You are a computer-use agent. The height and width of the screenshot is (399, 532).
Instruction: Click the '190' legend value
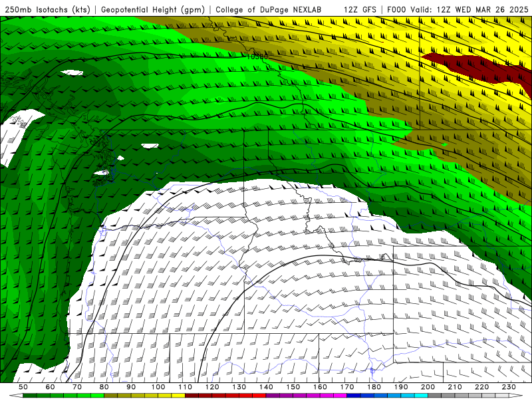pos(401,387)
